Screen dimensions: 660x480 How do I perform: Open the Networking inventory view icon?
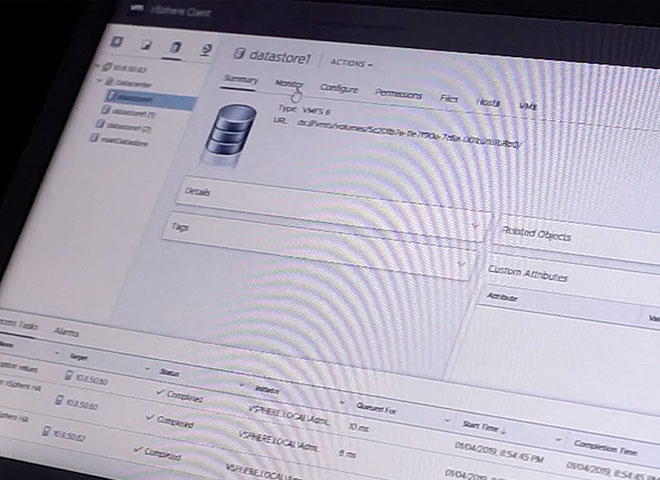click(x=206, y=49)
